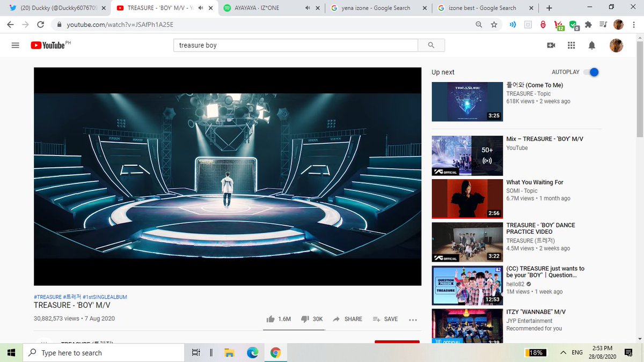Share the TREASURE 'BOY' video
The image size is (644, 362).
point(347,319)
